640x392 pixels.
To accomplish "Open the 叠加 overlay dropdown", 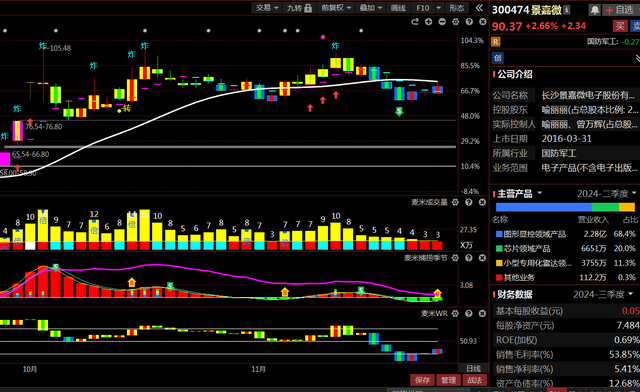I will tap(371, 8).
